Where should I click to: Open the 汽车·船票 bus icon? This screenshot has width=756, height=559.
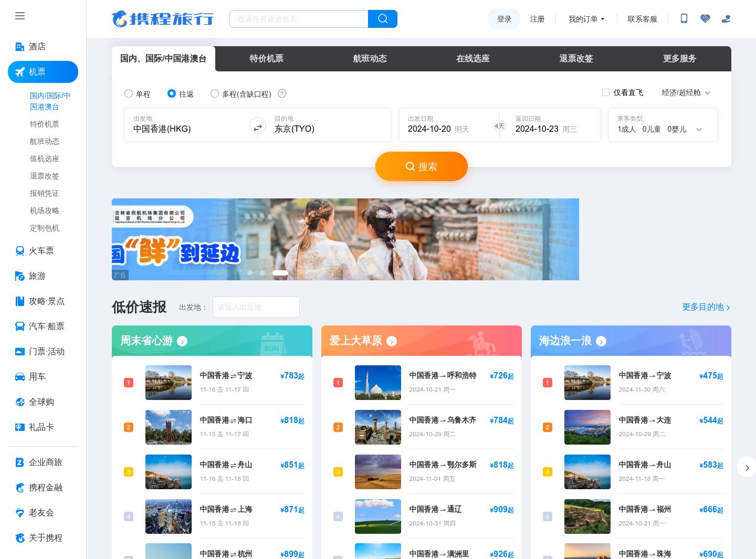[20, 326]
